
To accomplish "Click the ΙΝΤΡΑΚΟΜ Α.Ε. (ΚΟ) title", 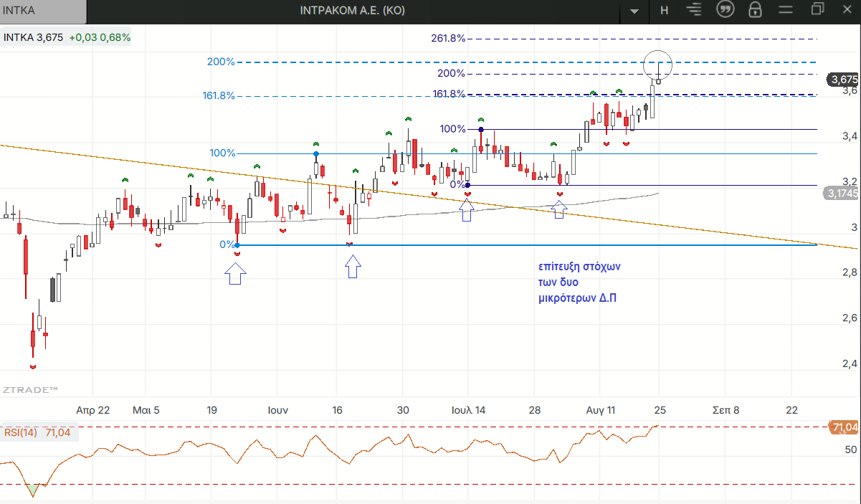I will click(x=352, y=10).
